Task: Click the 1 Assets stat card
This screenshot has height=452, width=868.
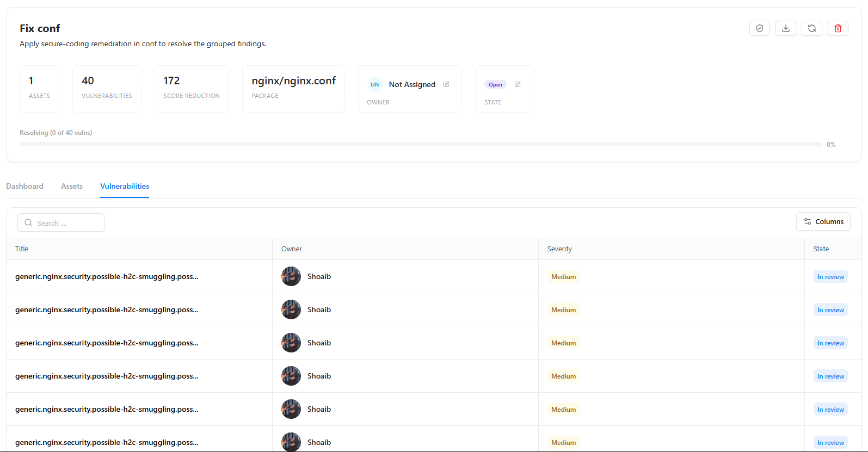Action: tap(39, 89)
